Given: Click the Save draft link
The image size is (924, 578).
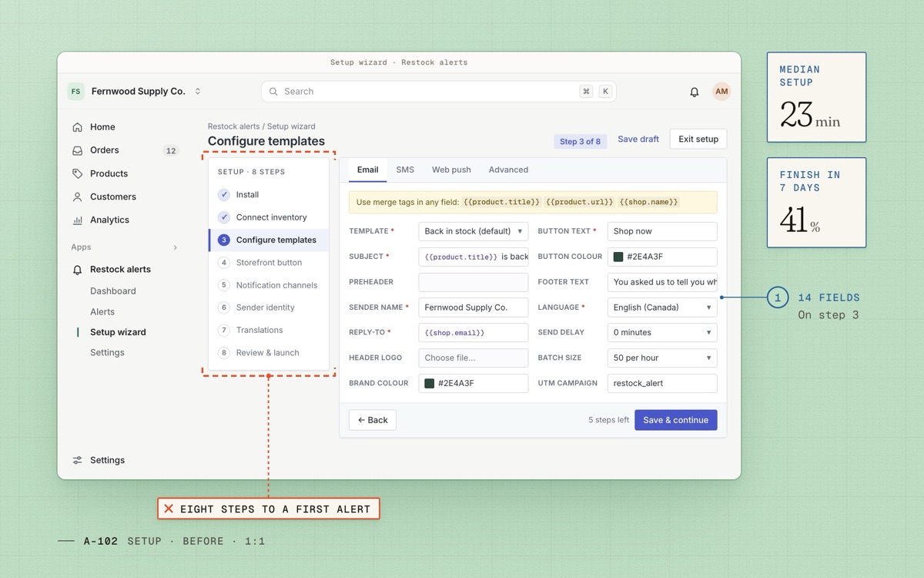Looking at the screenshot, I should click(x=638, y=139).
